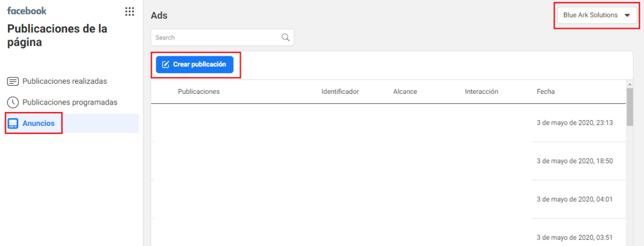The image size is (644, 246).
Task: Click the Publicaciones programadas clock icon
Action: pyautogui.click(x=13, y=103)
